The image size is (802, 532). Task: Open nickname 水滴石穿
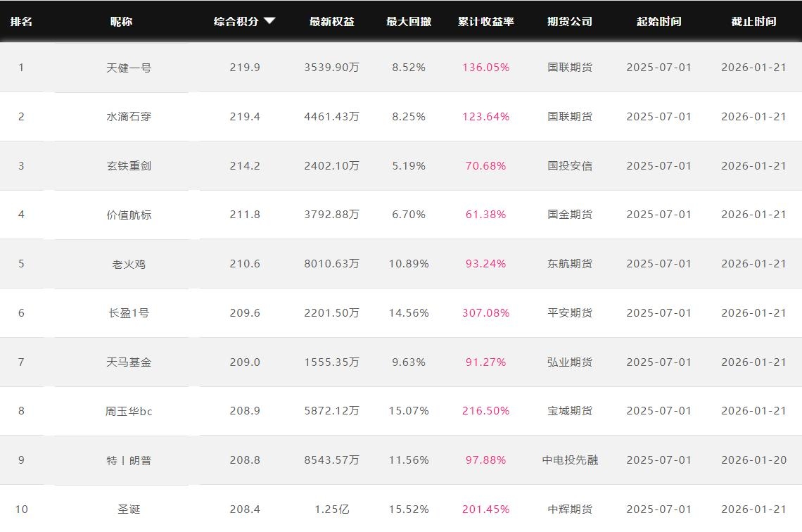pyautogui.click(x=129, y=117)
